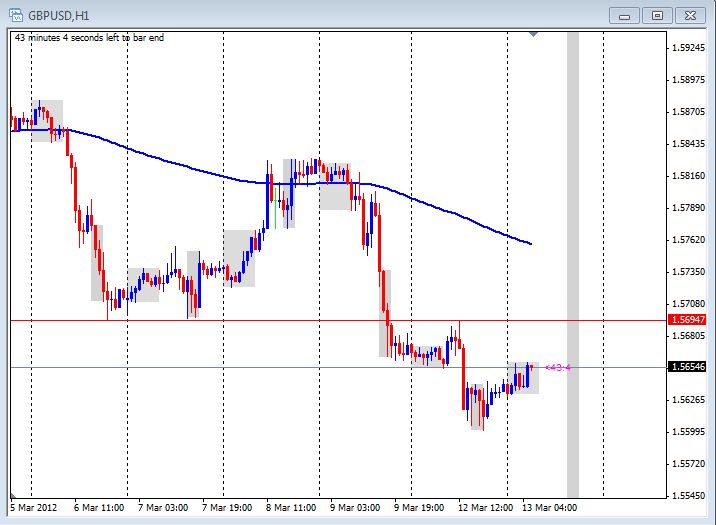This screenshot has height=525, width=716.
Task: Click the small triangle at chart bottom-left corner
Action: pos(13,495)
